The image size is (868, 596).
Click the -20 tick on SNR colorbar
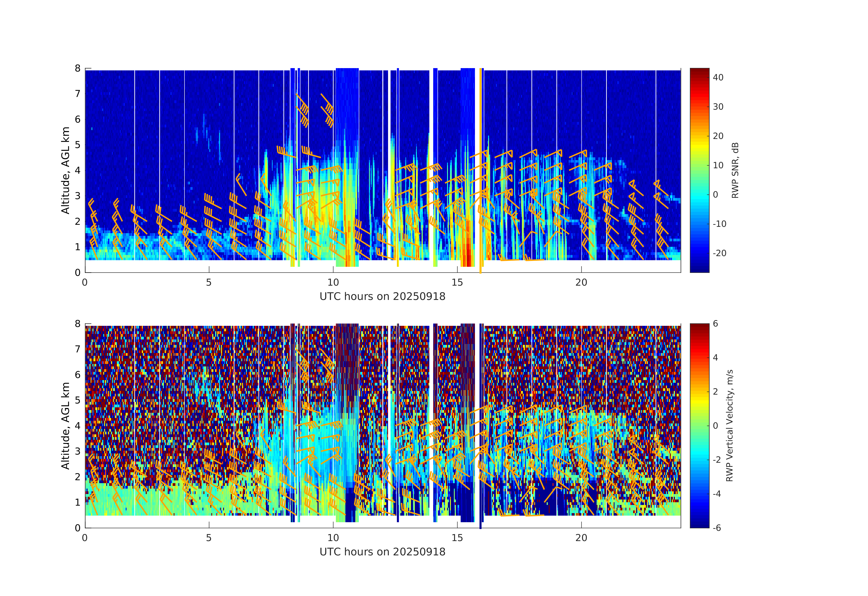(719, 253)
